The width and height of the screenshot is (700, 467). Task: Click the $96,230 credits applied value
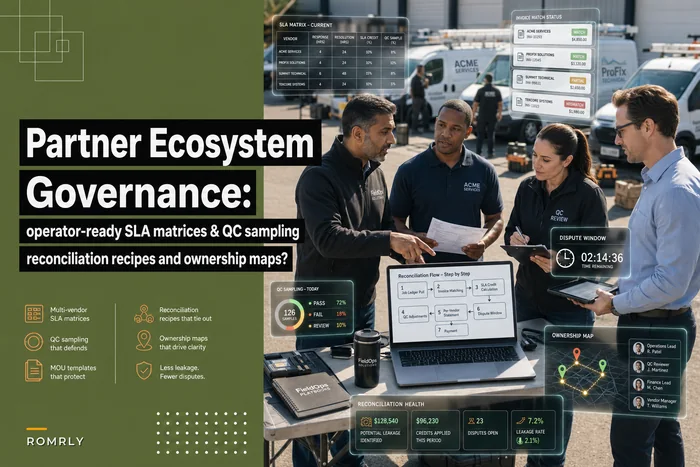point(427,421)
